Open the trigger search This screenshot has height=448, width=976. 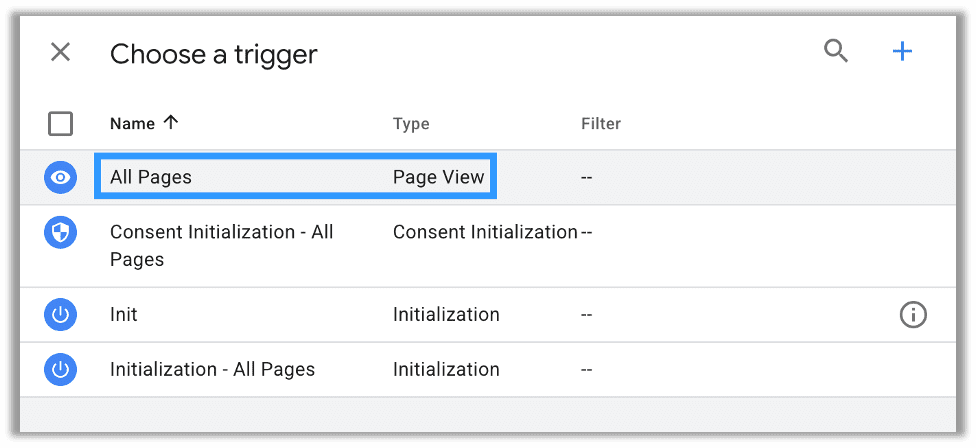835,51
